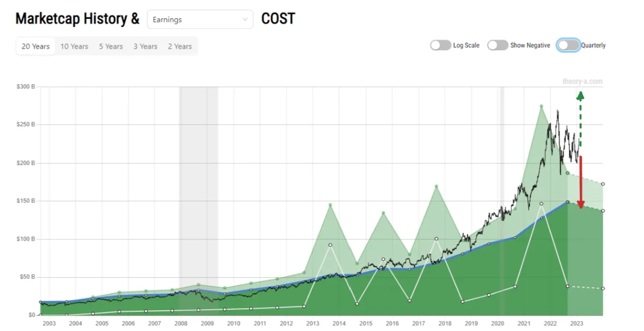Select the 20 Years range tab
The height and width of the screenshot is (331, 644).
click(36, 46)
